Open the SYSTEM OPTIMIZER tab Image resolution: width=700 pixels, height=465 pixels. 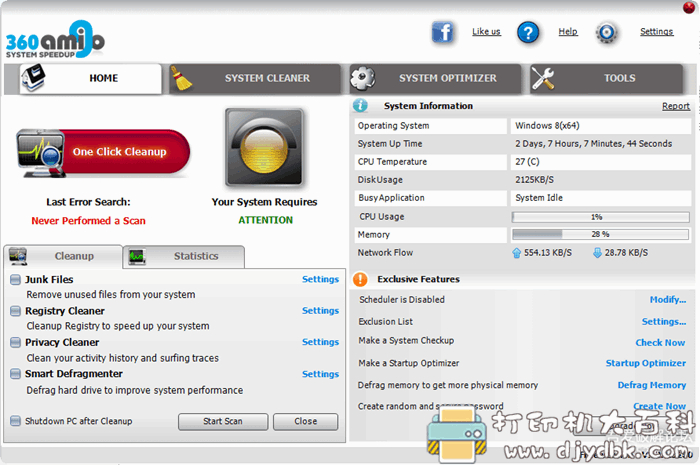pyautogui.click(x=435, y=79)
